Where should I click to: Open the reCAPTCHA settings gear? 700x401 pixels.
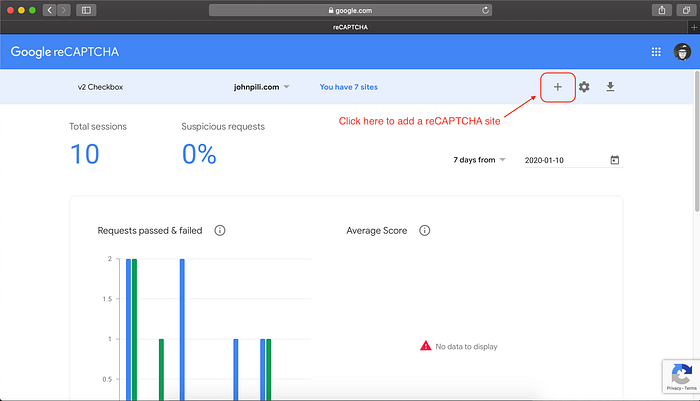584,87
